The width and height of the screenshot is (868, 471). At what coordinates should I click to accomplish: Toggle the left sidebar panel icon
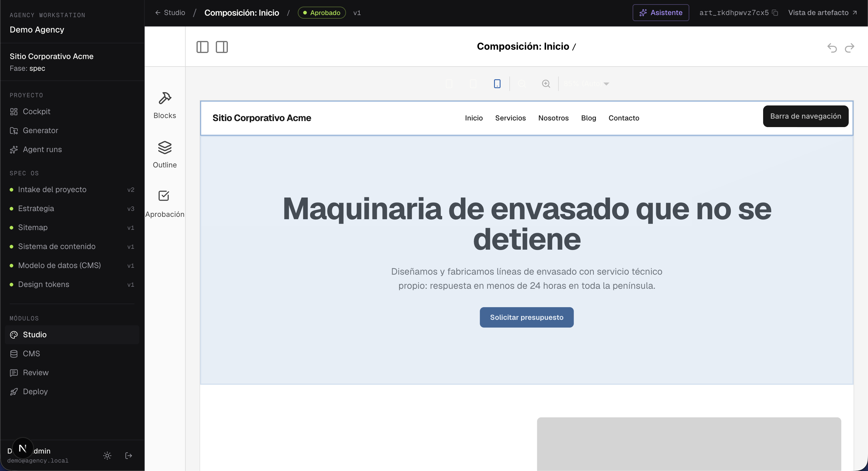(202, 47)
